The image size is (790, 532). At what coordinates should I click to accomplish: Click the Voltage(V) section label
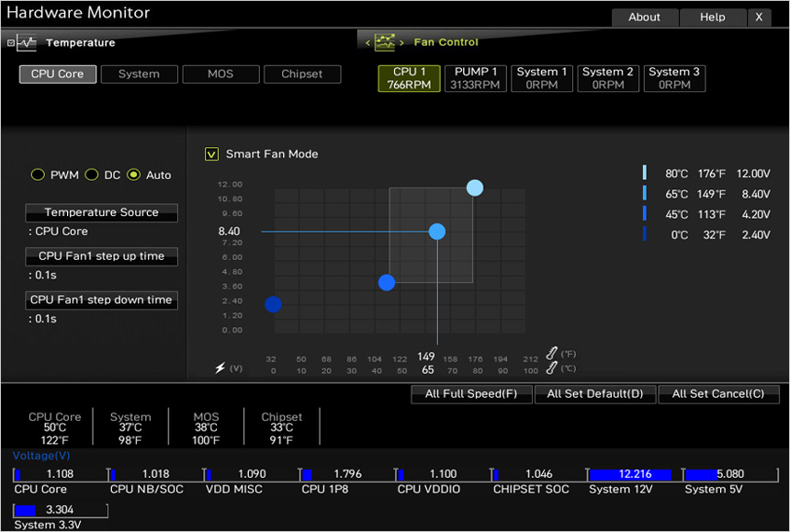coord(41,456)
